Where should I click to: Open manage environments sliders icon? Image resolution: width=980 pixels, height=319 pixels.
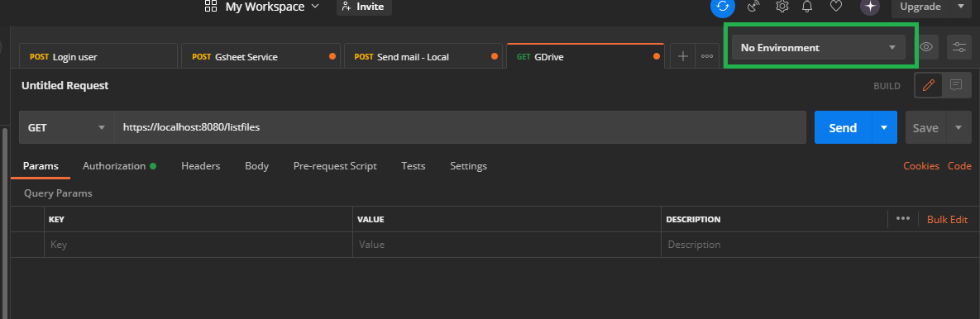click(958, 47)
